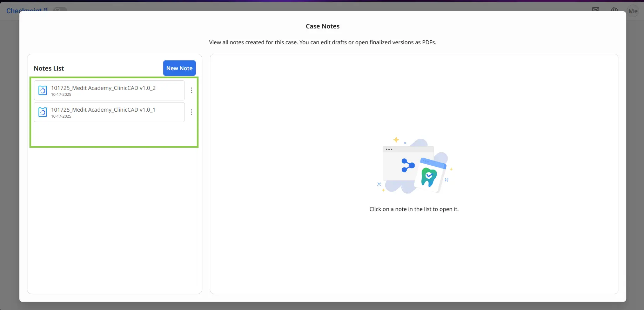Image resolution: width=644 pixels, height=310 pixels.
Task: Open the three-dot menu for note v1.0_2
Action: coord(192,91)
